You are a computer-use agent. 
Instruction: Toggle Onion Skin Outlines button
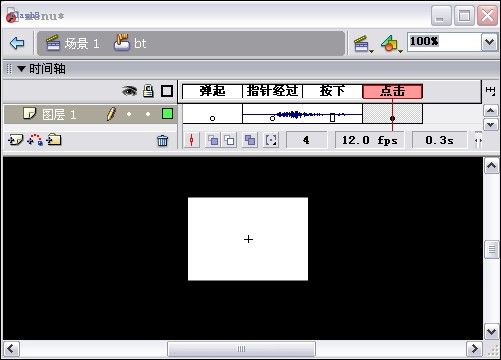(230, 140)
